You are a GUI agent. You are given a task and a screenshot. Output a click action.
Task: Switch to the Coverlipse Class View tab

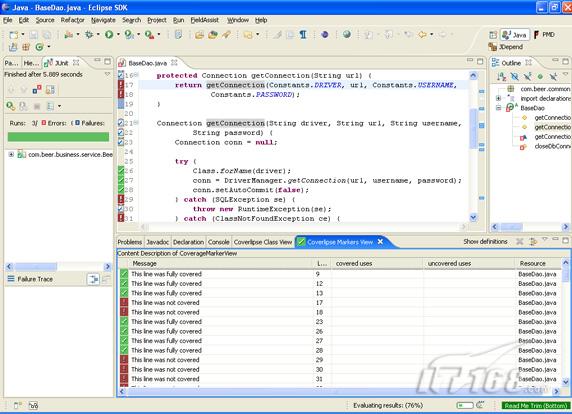pyautogui.click(x=263, y=242)
